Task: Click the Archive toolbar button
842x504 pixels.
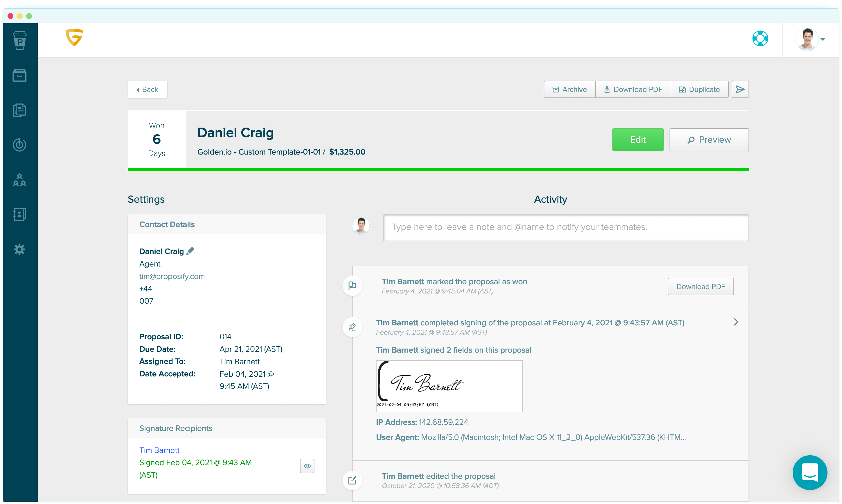Action: (x=570, y=89)
